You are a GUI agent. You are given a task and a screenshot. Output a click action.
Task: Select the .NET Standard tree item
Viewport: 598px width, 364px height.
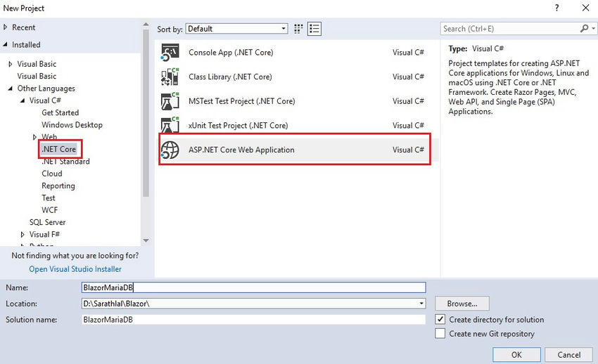[x=66, y=162]
